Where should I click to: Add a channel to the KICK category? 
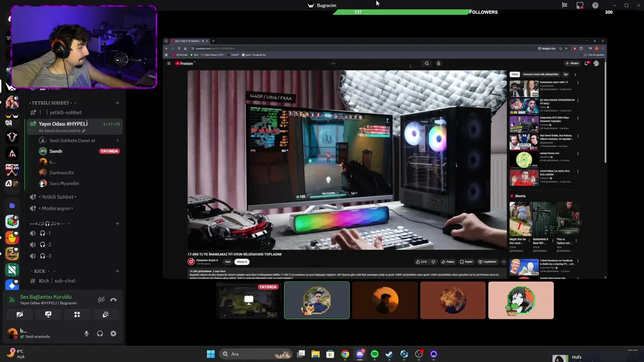point(117,271)
